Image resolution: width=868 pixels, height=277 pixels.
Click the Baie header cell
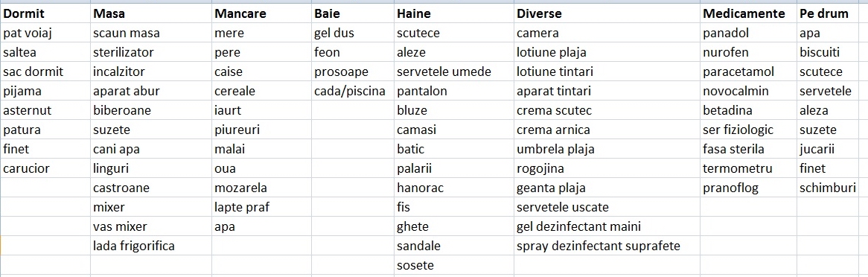pyautogui.click(x=353, y=13)
